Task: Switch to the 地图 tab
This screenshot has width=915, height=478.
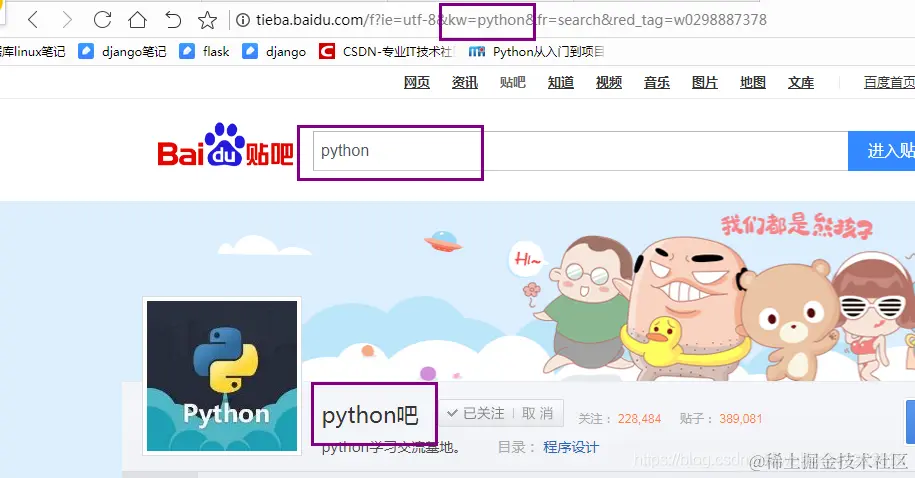Action: 753,83
